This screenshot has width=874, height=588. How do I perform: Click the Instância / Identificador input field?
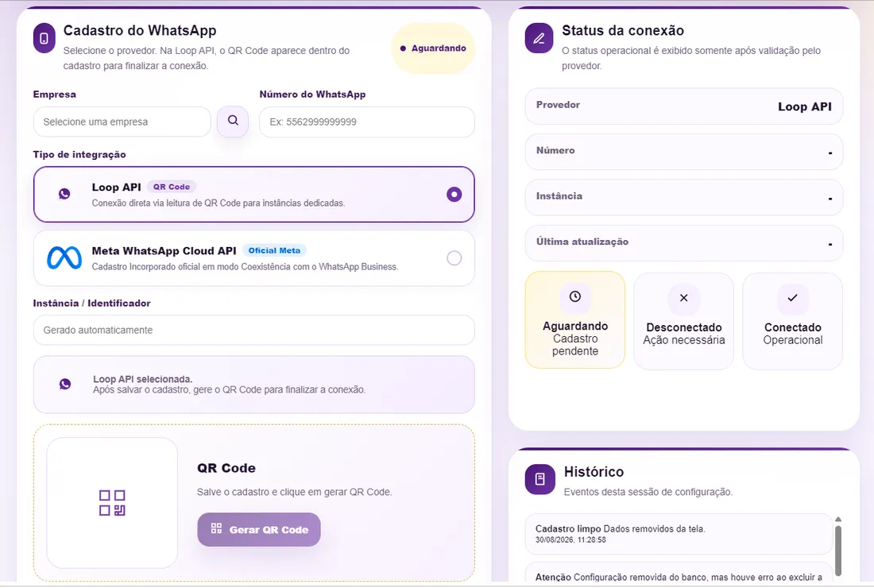(254, 330)
